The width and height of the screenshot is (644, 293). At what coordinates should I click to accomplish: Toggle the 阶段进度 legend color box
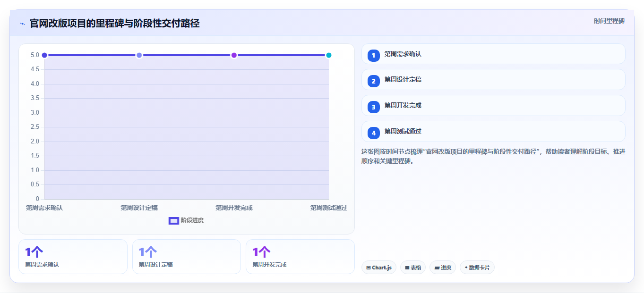(174, 220)
